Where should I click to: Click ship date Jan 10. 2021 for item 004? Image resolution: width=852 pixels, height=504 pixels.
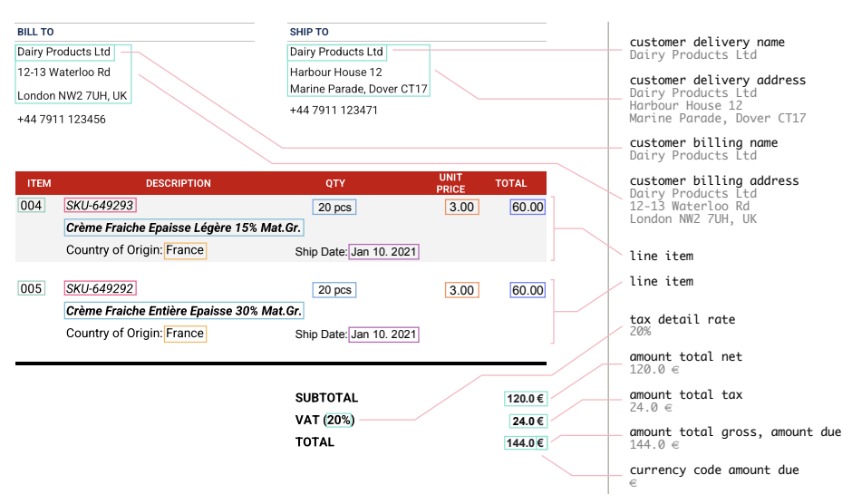coord(383,252)
